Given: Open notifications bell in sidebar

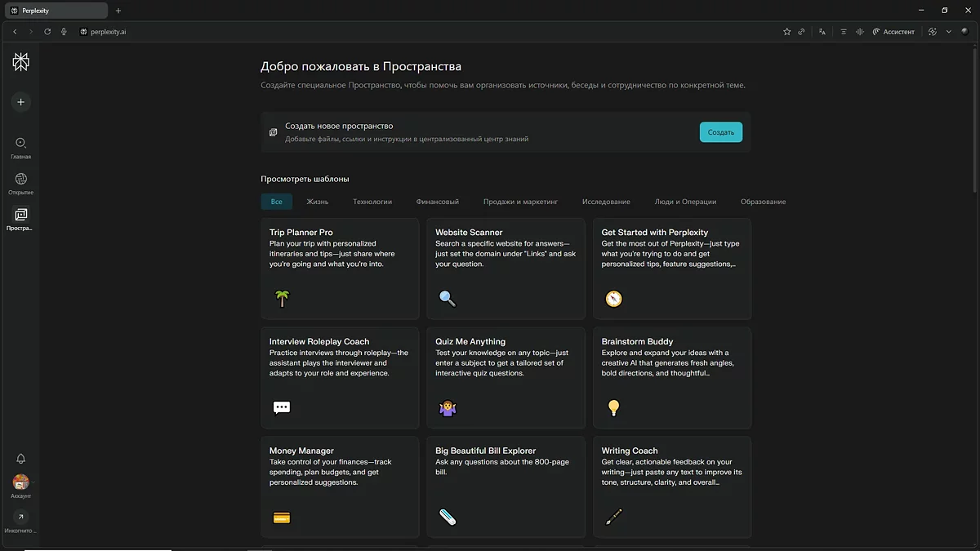Looking at the screenshot, I should 20,459.
